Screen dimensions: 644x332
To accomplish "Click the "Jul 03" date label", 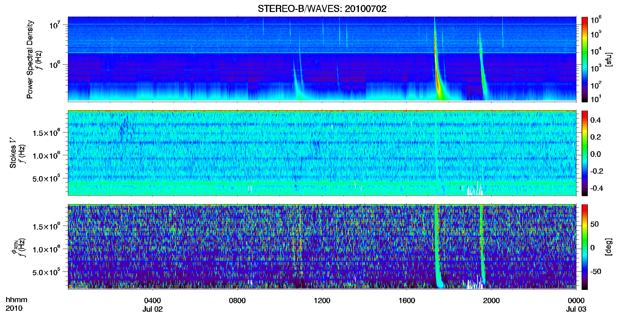I will click(576, 309).
